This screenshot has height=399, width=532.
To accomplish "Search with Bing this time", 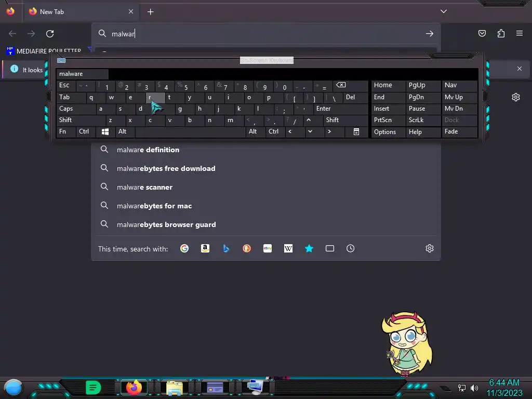I will pos(226,248).
